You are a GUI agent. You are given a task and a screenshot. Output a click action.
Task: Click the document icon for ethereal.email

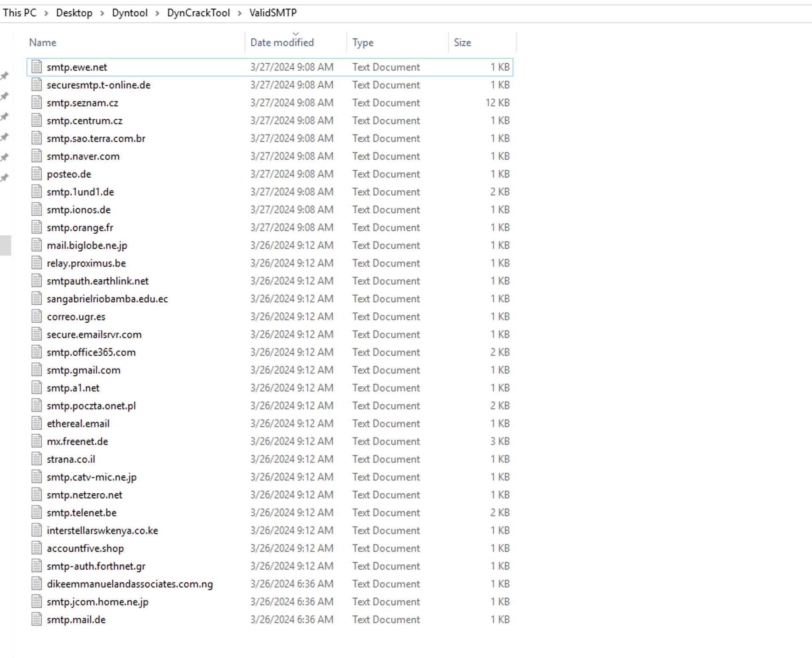coord(36,423)
